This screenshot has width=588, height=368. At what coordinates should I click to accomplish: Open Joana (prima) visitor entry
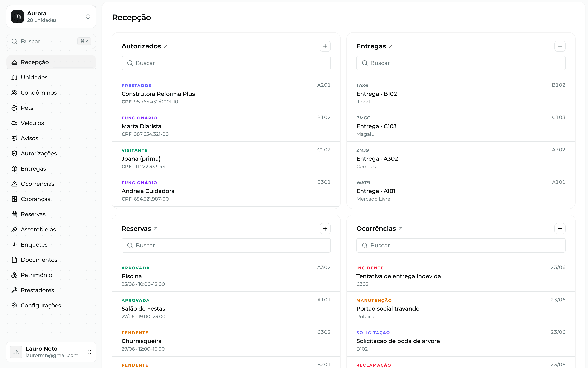(x=226, y=158)
